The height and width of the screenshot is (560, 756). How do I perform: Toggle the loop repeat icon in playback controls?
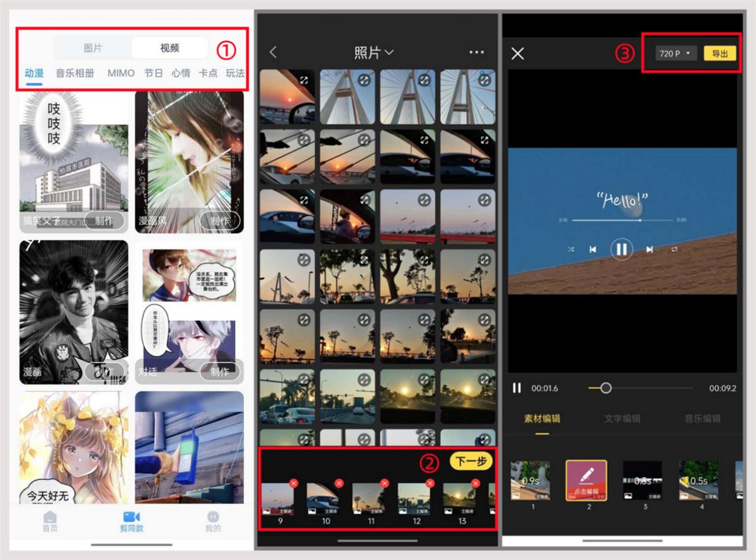pyautogui.click(x=674, y=249)
